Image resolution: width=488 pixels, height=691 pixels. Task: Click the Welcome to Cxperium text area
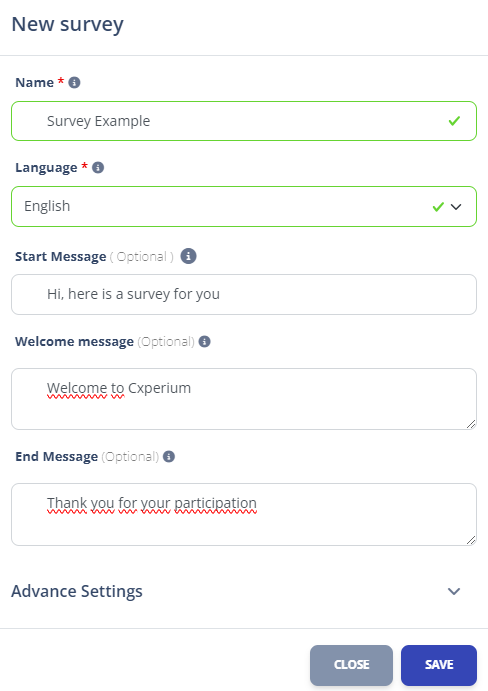pos(244,399)
